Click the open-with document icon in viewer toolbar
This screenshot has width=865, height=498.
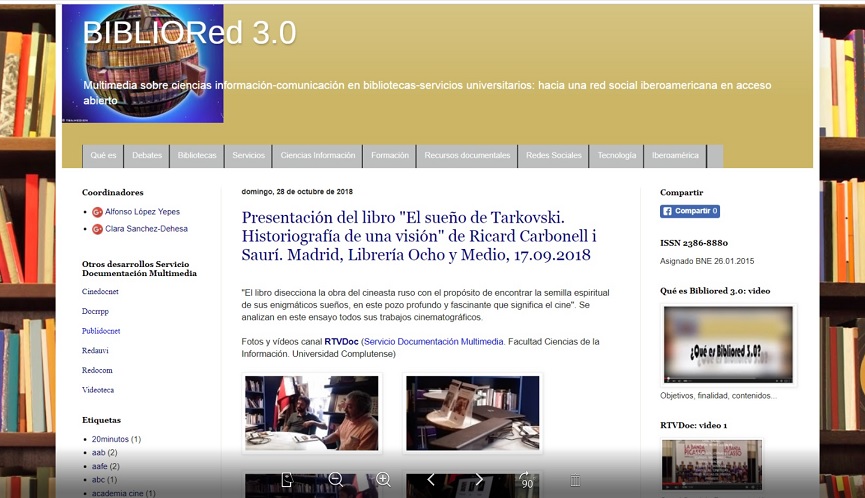coord(287,480)
